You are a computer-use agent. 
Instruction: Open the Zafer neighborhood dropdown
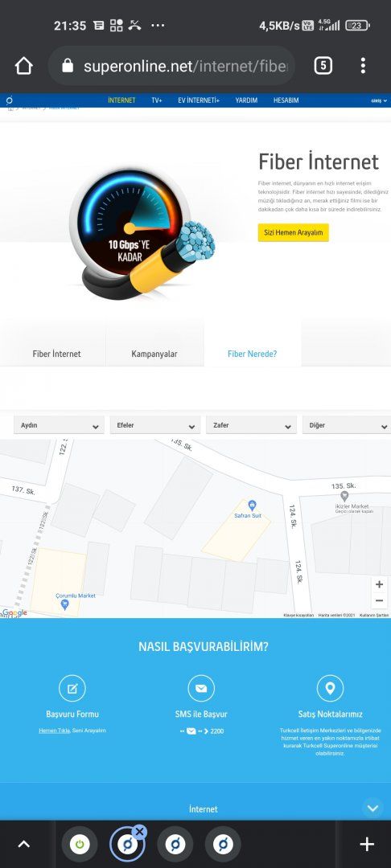click(252, 426)
